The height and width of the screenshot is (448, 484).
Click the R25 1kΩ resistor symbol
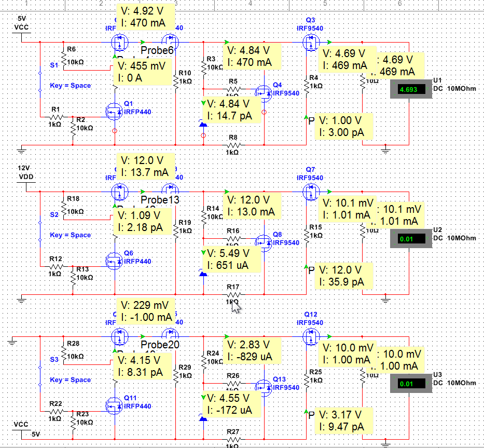click(307, 381)
